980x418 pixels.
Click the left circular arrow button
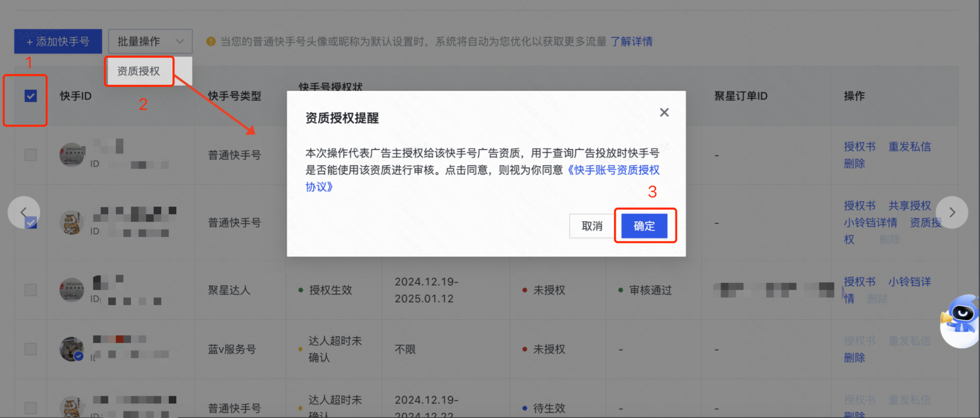click(24, 212)
